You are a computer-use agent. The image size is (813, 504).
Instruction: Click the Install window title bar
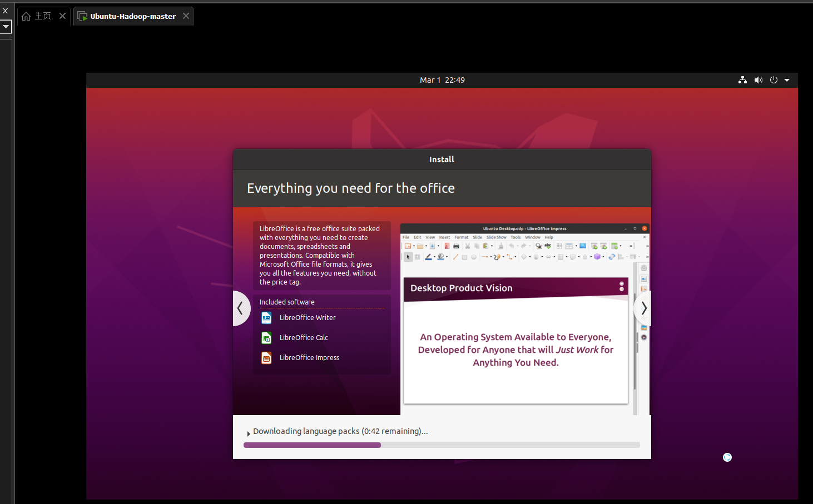(x=442, y=159)
